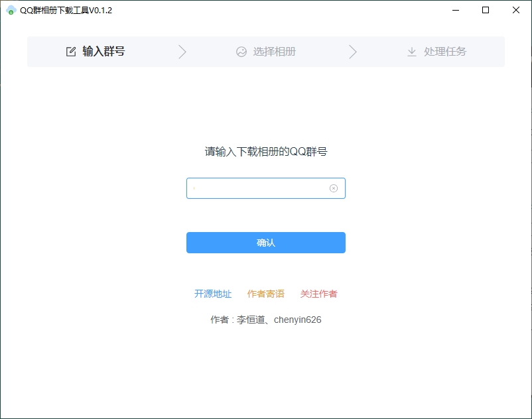Clear the QQ group number input field
This screenshot has width=532, height=419.
(x=334, y=188)
